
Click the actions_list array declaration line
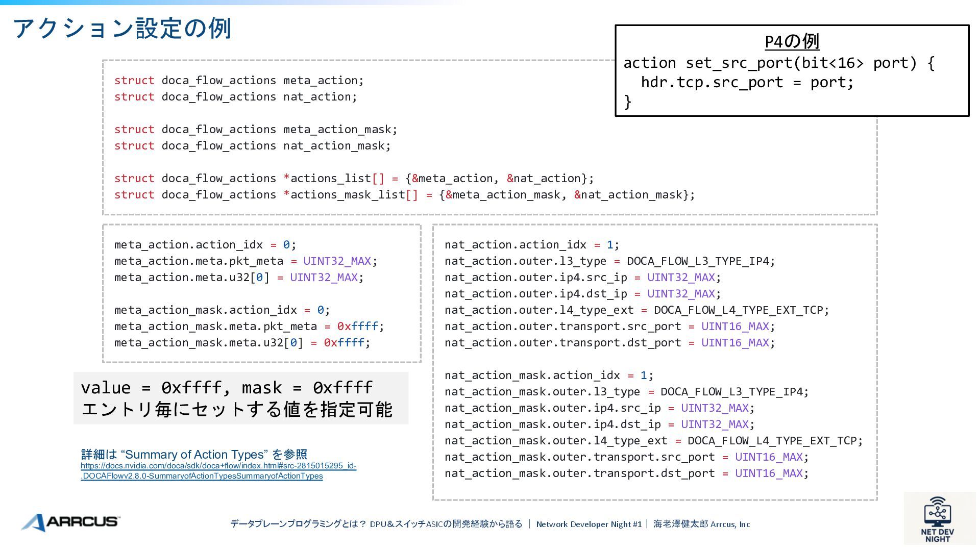354,179
